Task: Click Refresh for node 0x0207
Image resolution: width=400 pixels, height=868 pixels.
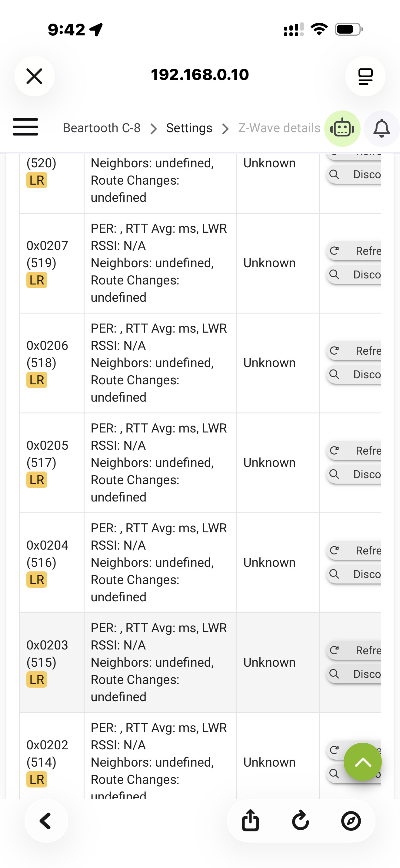Action: (x=354, y=251)
